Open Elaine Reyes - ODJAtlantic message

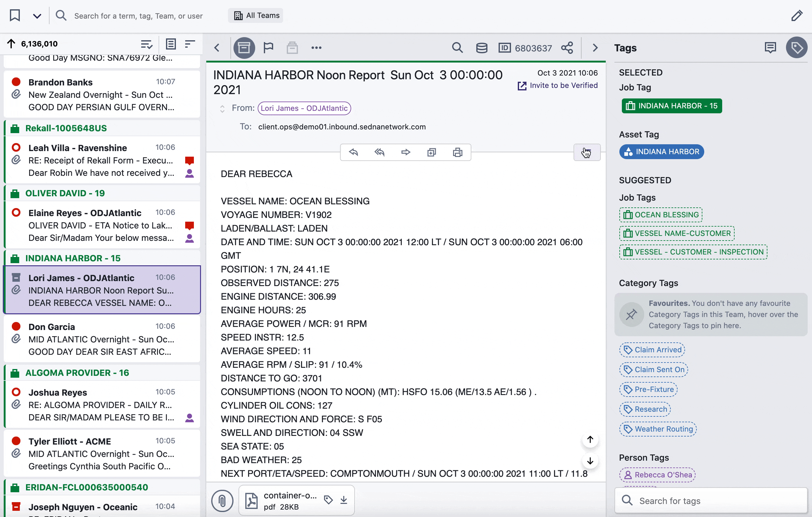(102, 225)
